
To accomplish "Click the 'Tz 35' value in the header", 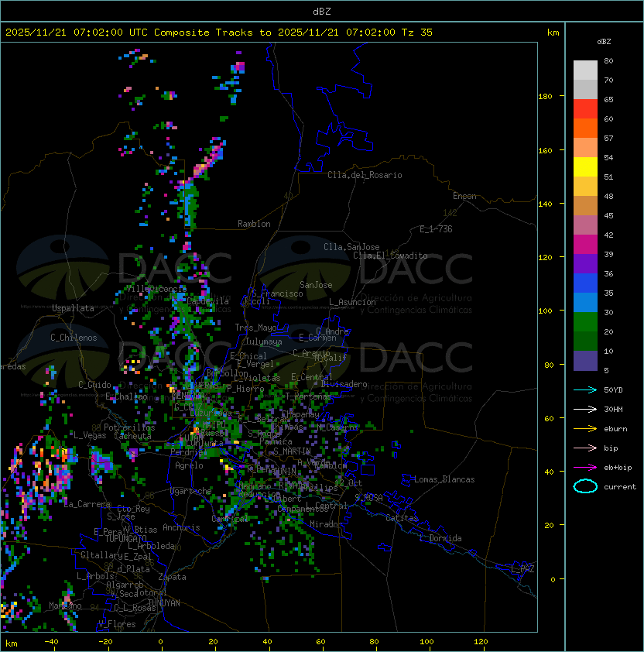I will (x=417, y=33).
